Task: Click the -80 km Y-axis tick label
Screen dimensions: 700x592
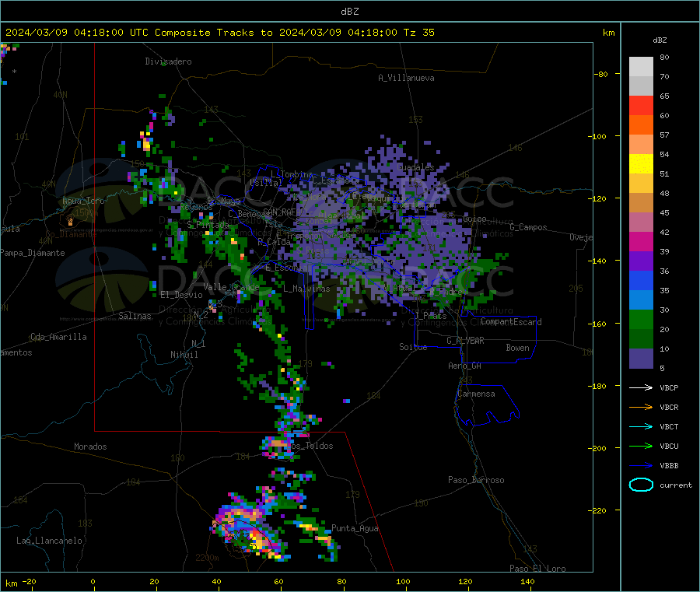Action: pyautogui.click(x=600, y=74)
